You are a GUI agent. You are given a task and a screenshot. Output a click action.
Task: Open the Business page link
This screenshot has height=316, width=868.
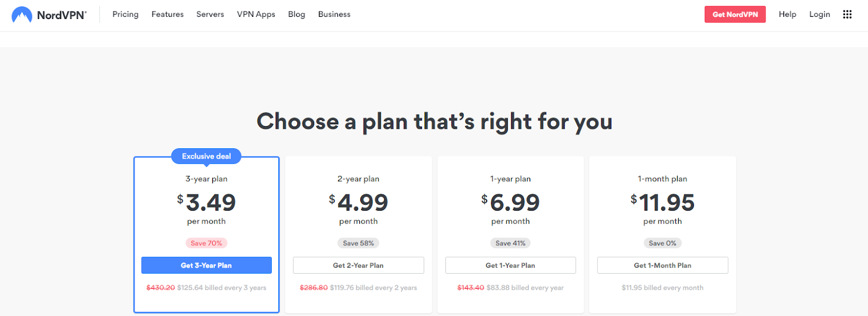coord(334,14)
